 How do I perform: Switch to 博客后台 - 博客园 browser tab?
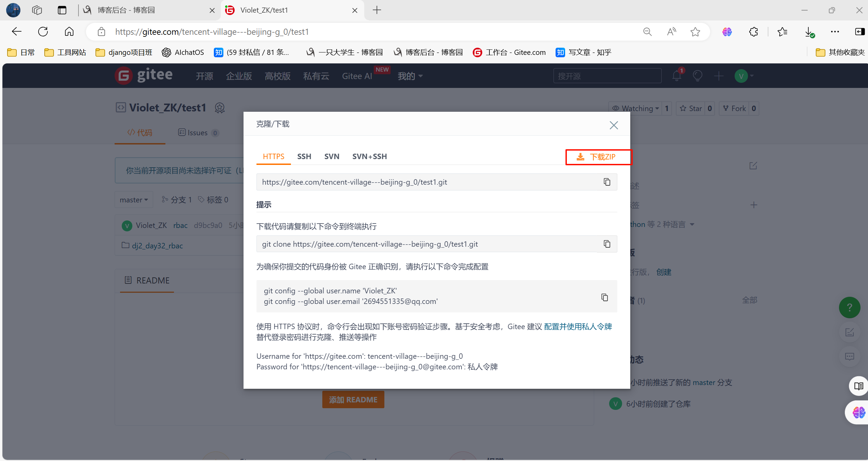(x=147, y=10)
